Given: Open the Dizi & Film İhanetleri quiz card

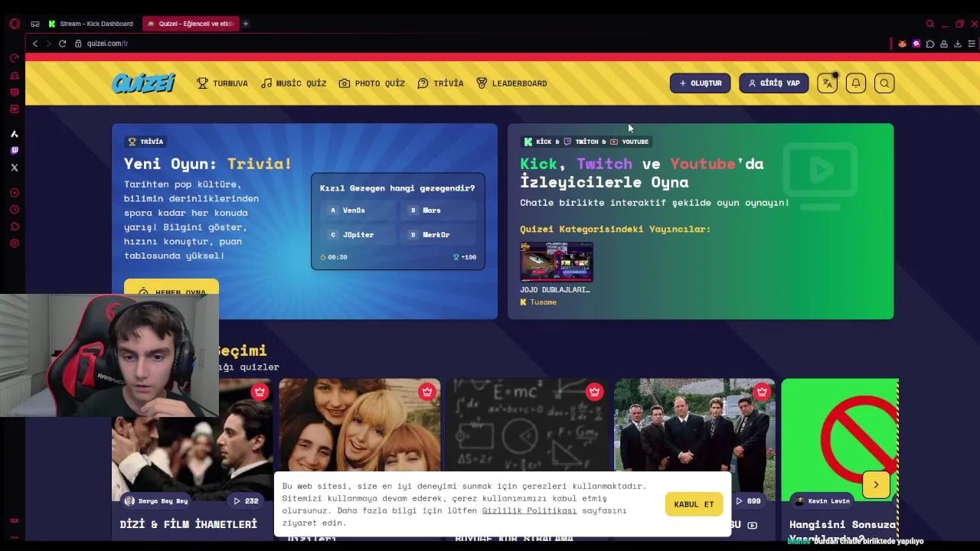Looking at the screenshot, I should pos(192,459).
